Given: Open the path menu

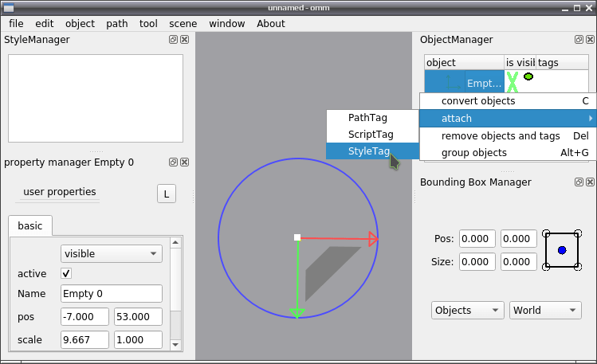Looking at the screenshot, I should point(117,24).
